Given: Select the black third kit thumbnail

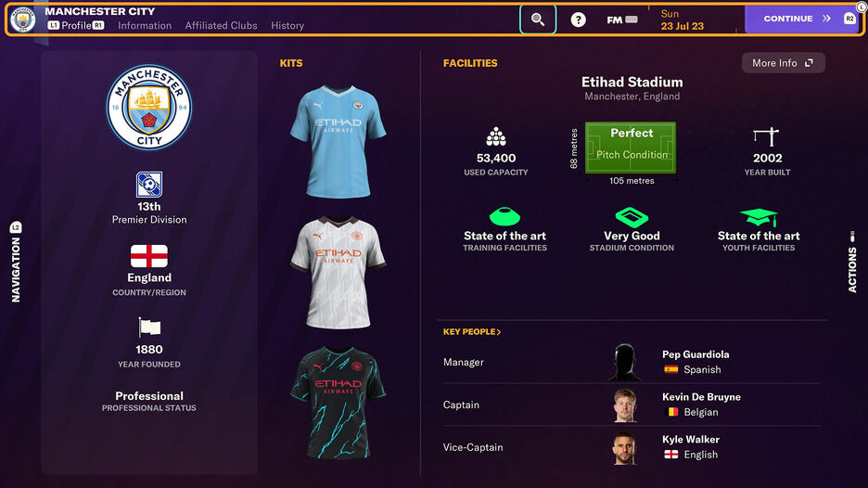Looking at the screenshot, I should tap(338, 404).
